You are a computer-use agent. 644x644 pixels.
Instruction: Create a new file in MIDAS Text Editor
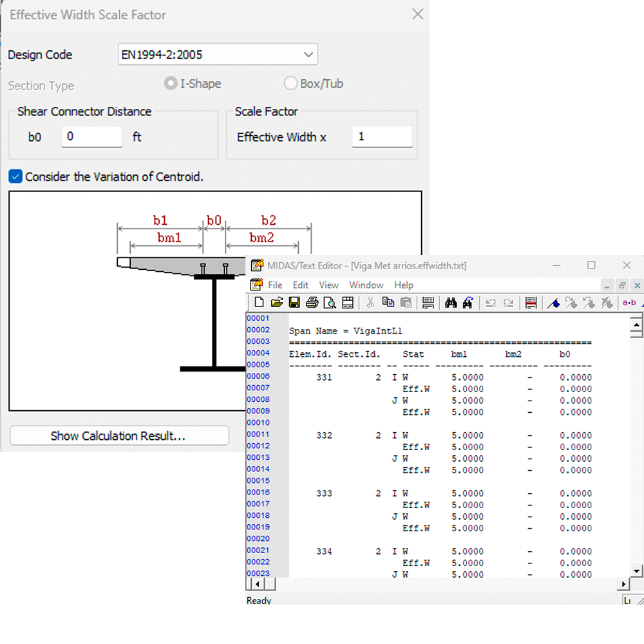click(259, 303)
